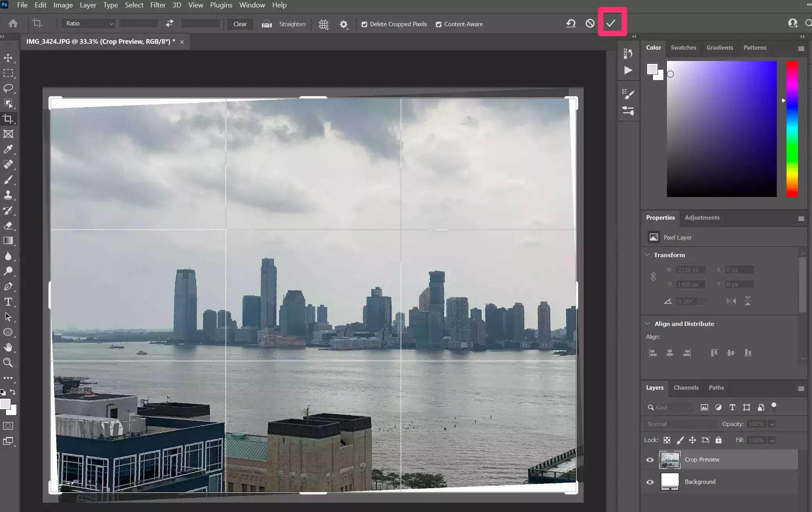The width and height of the screenshot is (812, 512).
Task: Pick a color in the color field
Action: (722, 129)
